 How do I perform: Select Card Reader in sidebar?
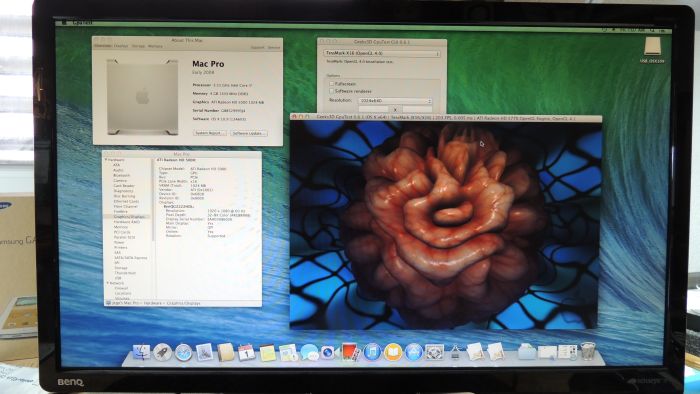tap(124, 186)
